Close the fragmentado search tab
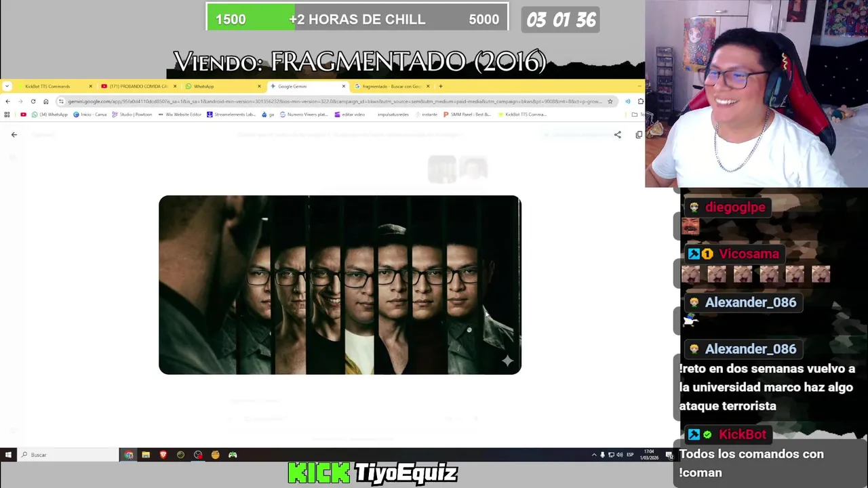Image resolution: width=868 pixels, height=488 pixels. coord(428,86)
